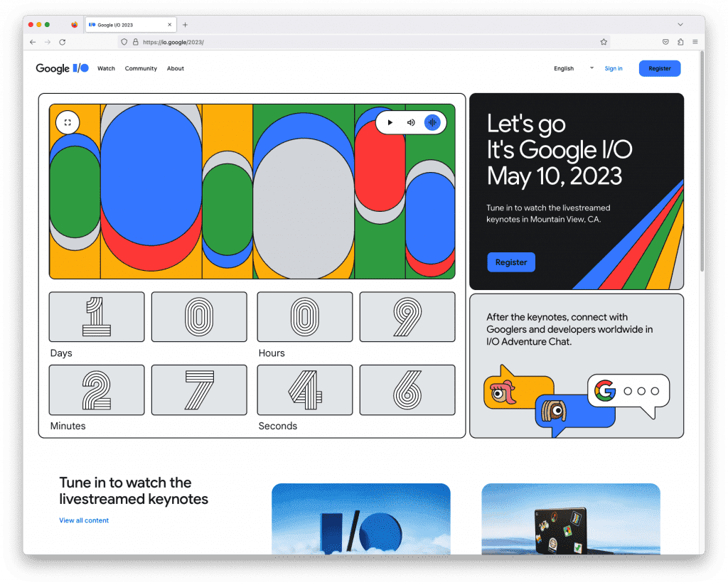The height and width of the screenshot is (585, 728).
Task: Save the page to Pocket
Action: click(x=665, y=43)
